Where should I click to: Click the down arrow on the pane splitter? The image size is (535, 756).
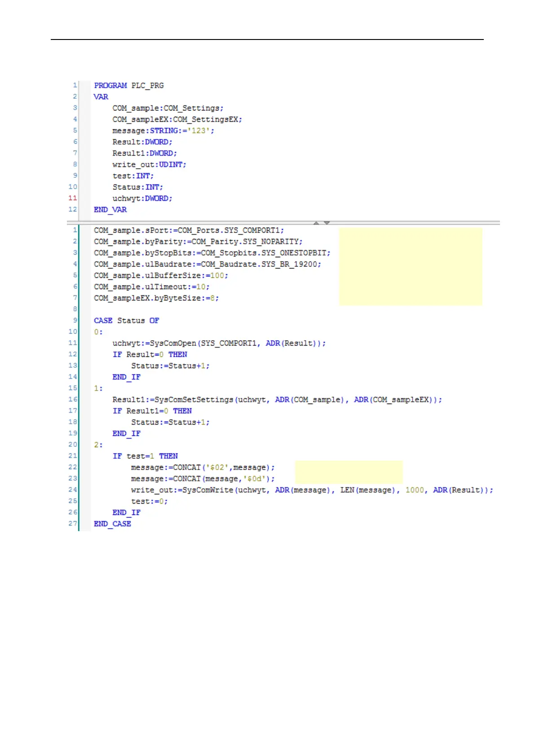click(327, 223)
